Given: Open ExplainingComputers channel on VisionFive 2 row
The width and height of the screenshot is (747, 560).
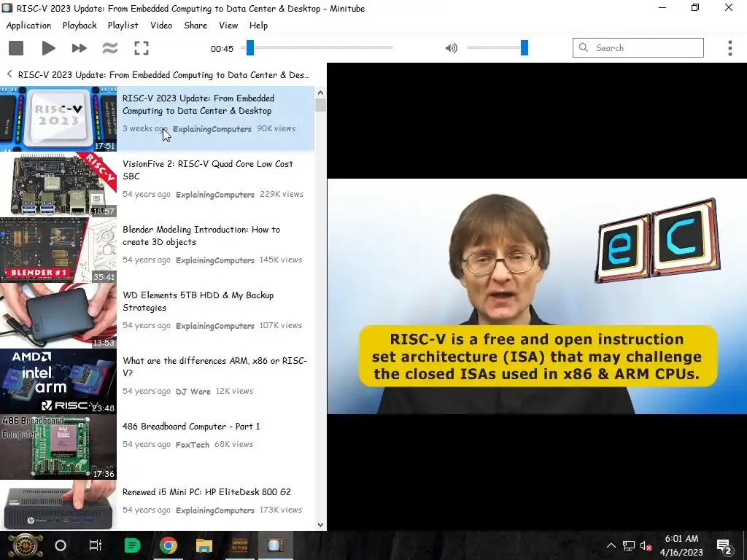Looking at the screenshot, I should [x=215, y=195].
